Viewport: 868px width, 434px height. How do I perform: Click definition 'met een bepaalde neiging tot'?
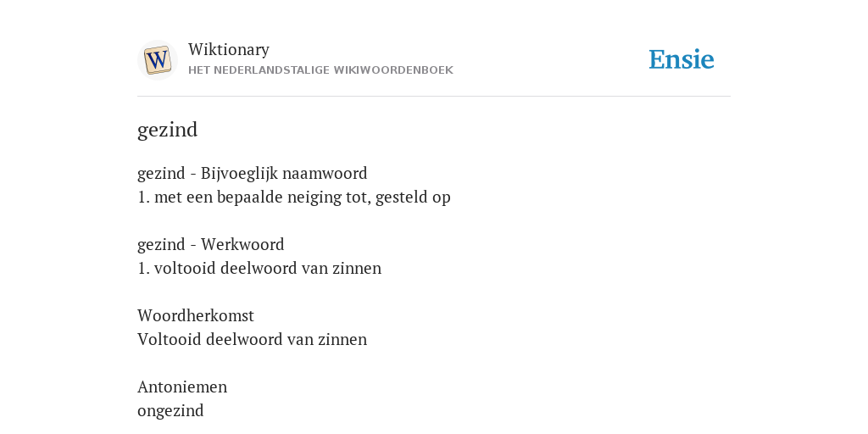pyautogui.click(x=255, y=198)
